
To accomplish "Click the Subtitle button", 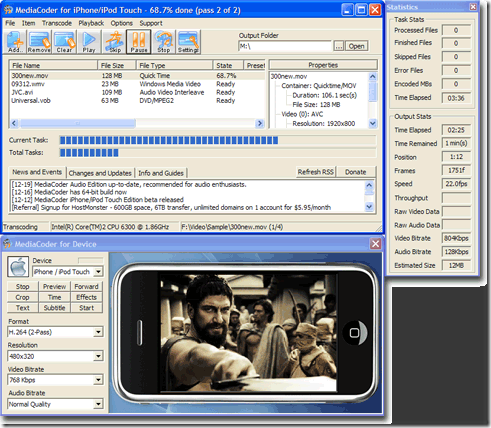I will coord(54,308).
